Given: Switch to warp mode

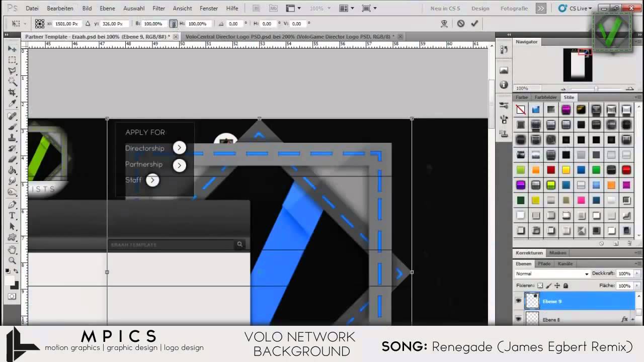Looking at the screenshot, I should click(444, 24).
